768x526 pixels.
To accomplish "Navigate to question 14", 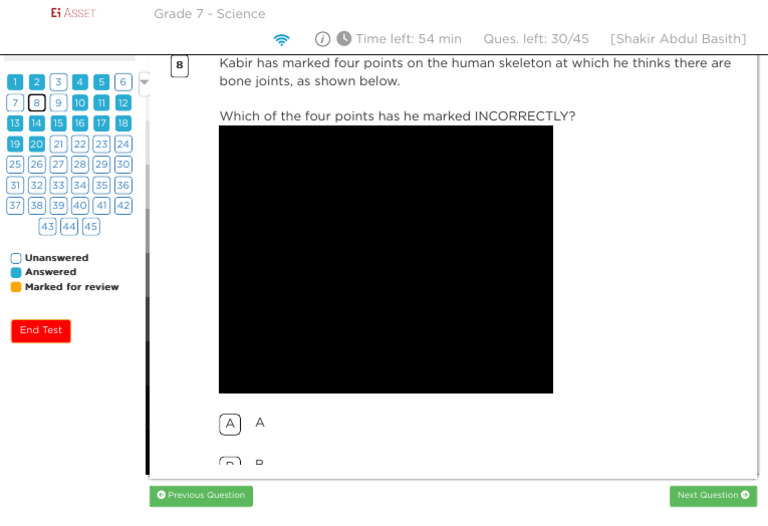I will [x=37, y=123].
